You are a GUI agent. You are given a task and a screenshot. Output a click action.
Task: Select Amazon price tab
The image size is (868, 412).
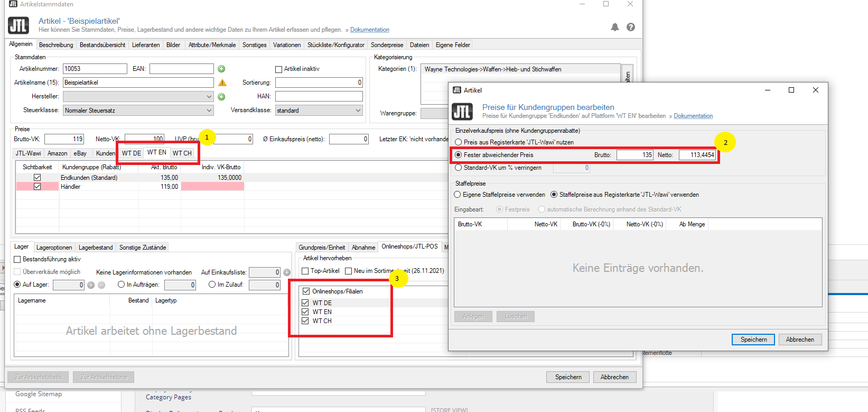[57, 153]
